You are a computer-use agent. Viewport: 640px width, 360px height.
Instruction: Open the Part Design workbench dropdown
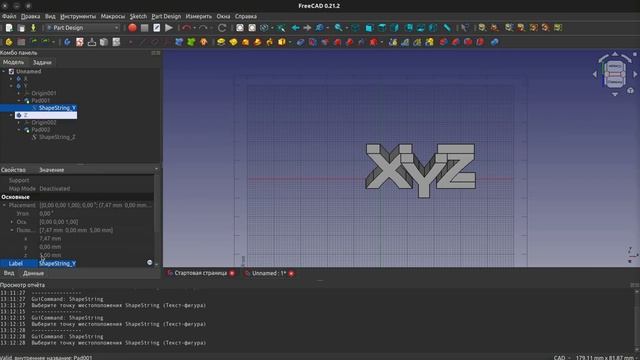point(83,28)
